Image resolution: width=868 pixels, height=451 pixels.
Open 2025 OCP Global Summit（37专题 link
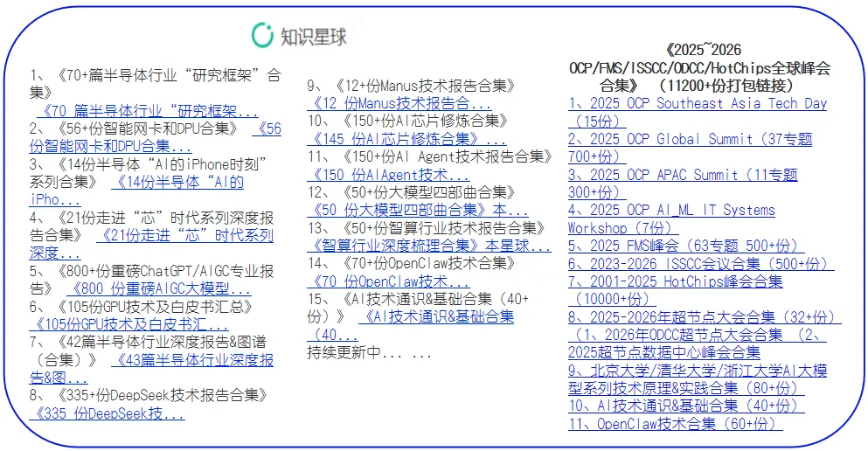(691, 148)
